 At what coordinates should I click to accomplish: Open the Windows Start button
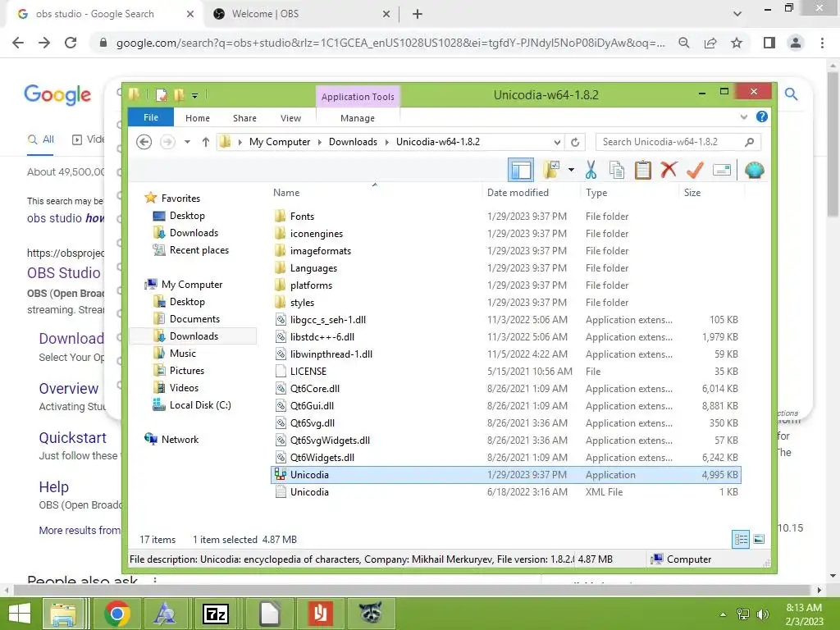click(x=20, y=614)
